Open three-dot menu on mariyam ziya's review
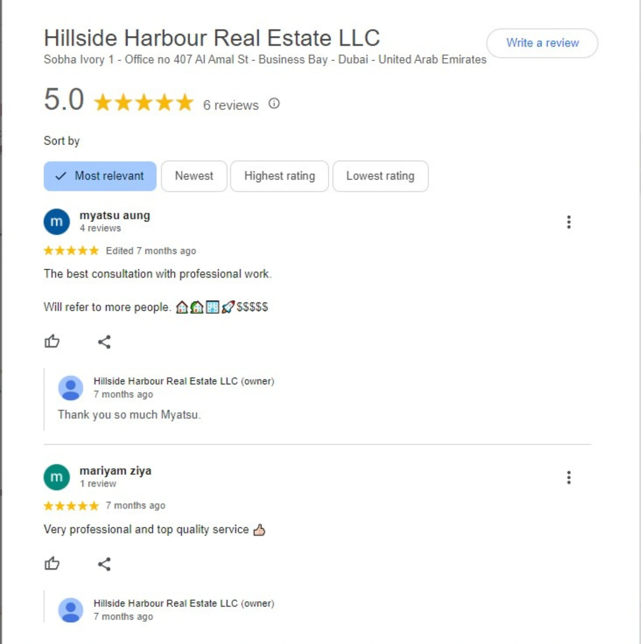Viewport: 644px width, 644px height. [569, 477]
